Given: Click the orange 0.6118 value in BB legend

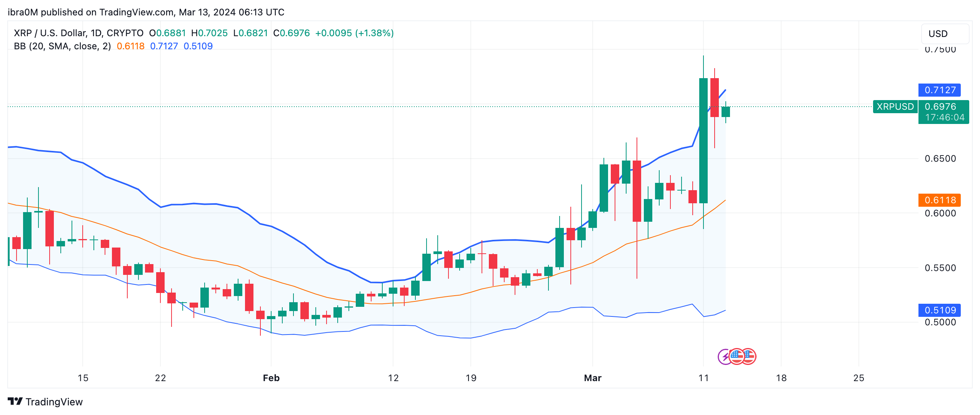Looking at the screenshot, I should tap(130, 46).
